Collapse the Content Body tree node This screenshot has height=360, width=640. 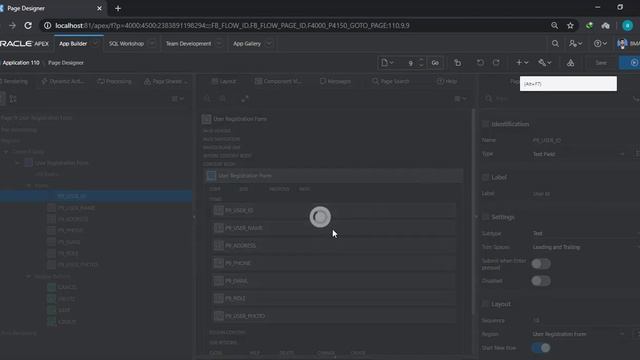pyautogui.click(x=6, y=151)
